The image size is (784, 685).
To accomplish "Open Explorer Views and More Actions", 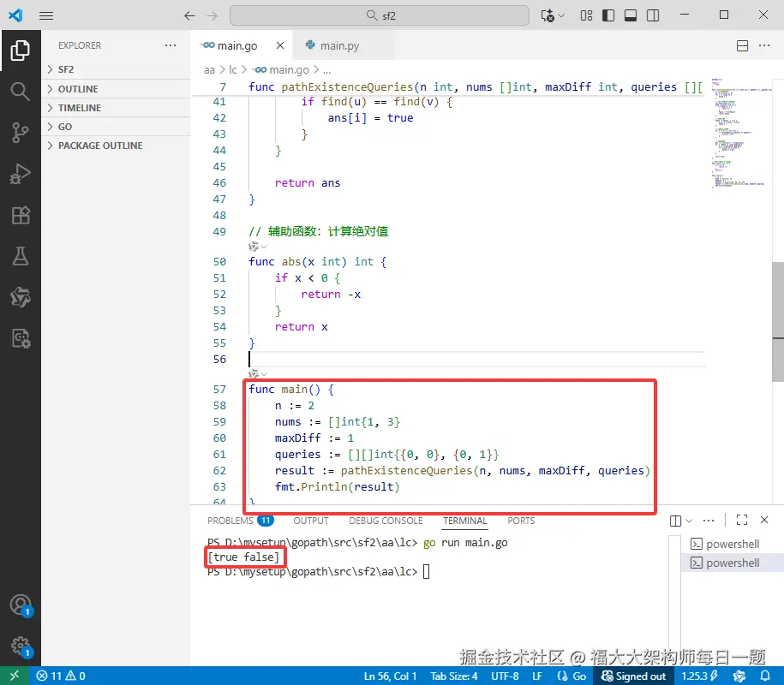I will [x=171, y=45].
